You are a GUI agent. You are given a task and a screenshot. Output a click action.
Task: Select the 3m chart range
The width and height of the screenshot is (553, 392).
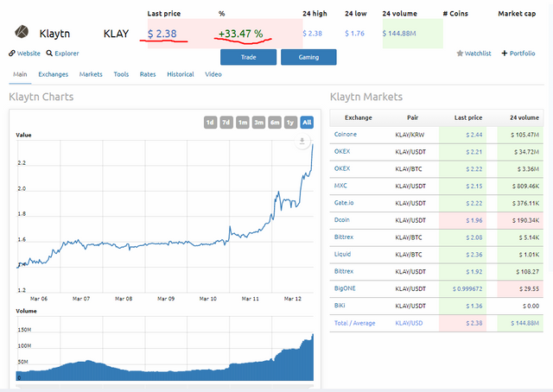tap(258, 123)
